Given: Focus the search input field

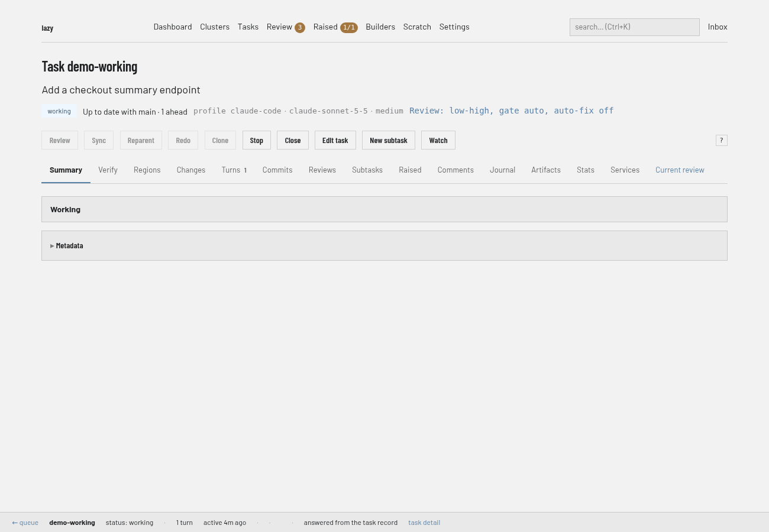Looking at the screenshot, I should coord(634,27).
